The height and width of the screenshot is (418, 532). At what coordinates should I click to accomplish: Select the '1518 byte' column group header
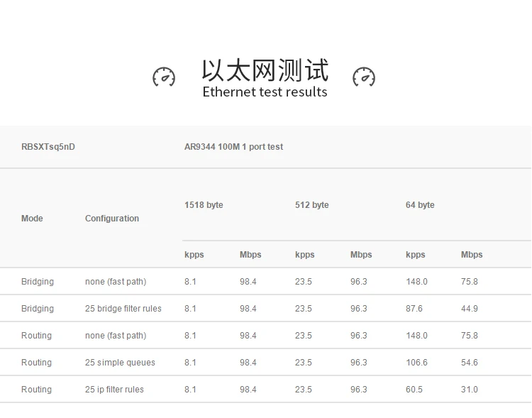(x=204, y=205)
